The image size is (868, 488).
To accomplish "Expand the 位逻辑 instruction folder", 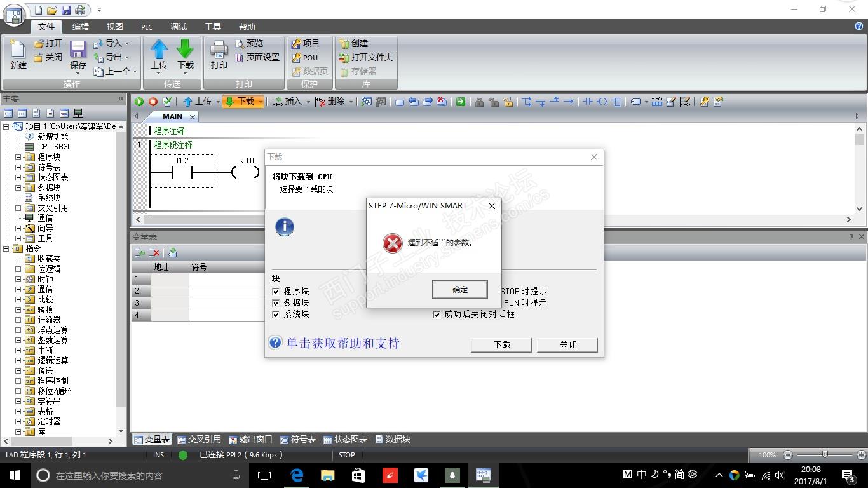I will (x=18, y=269).
